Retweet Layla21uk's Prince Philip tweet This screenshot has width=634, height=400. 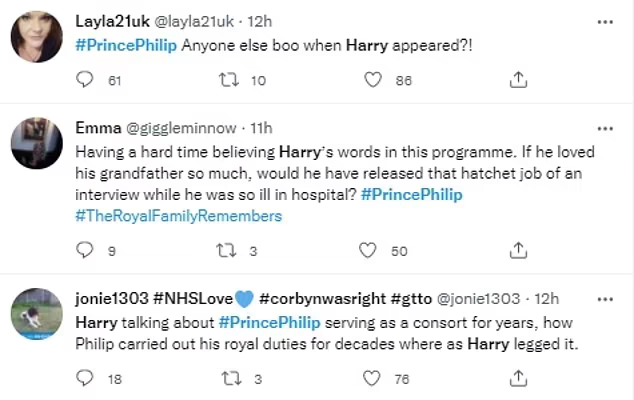230,80
